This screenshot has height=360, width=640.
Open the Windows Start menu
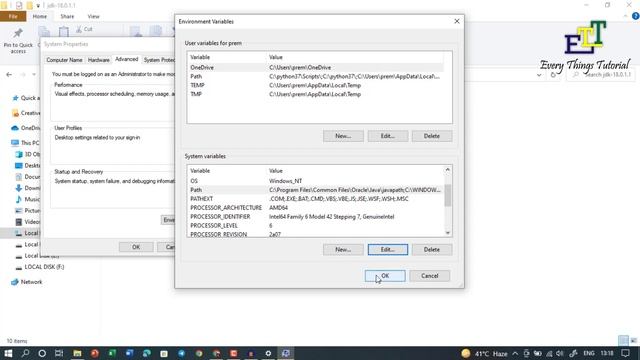click(8, 353)
